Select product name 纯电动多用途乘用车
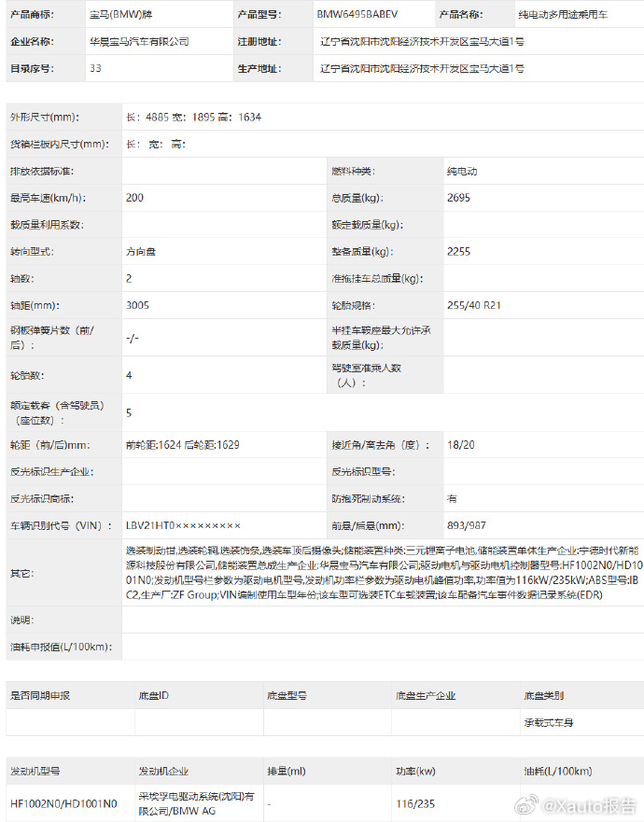This screenshot has width=644, height=822. [x=563, y=15]
